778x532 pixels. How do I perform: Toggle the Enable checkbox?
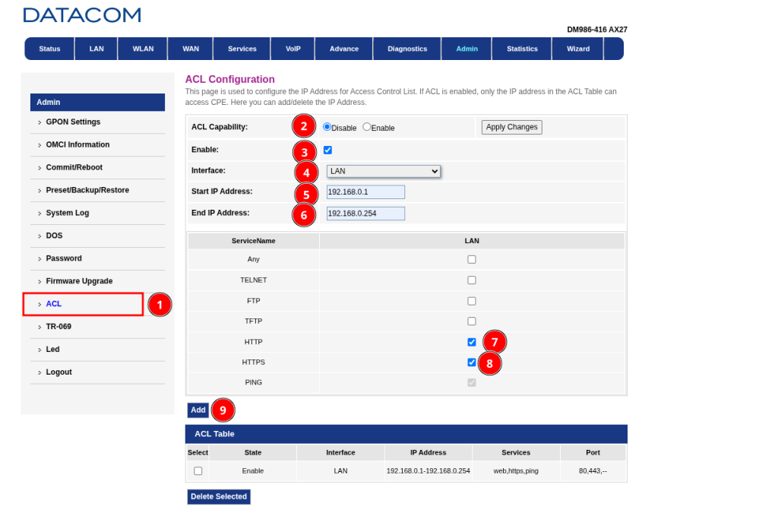[327, 150]
